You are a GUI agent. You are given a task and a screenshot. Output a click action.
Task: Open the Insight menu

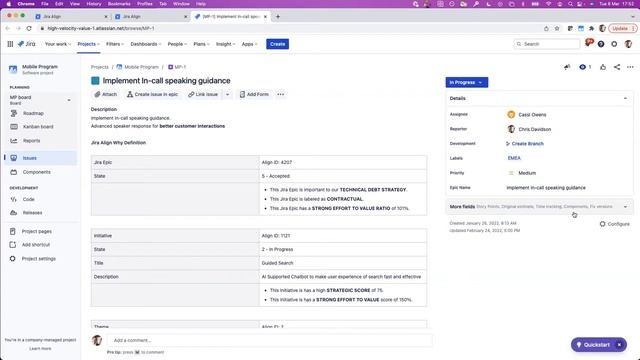tap(226, 44)
